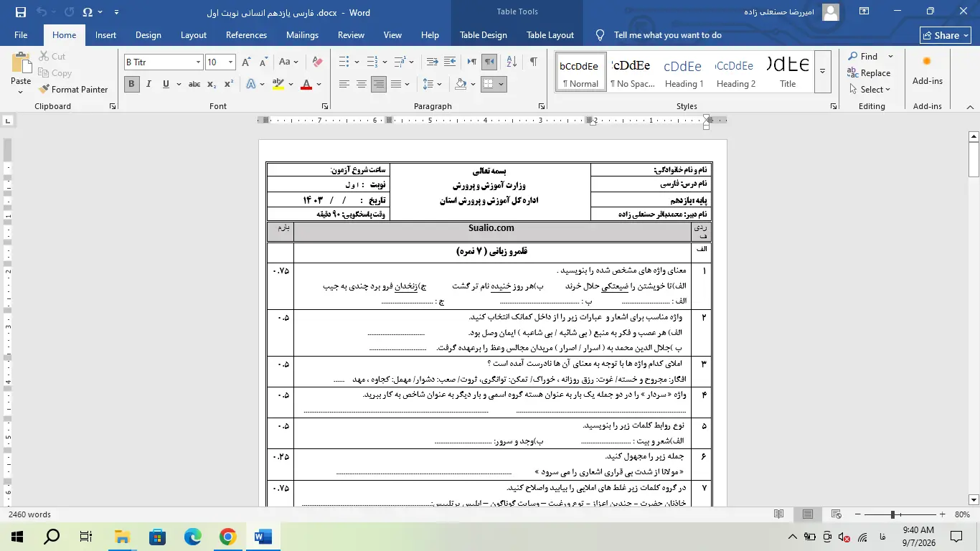Toggle Italic formatting
Viewport: 980px width, 551px height.
pos(149,84)
